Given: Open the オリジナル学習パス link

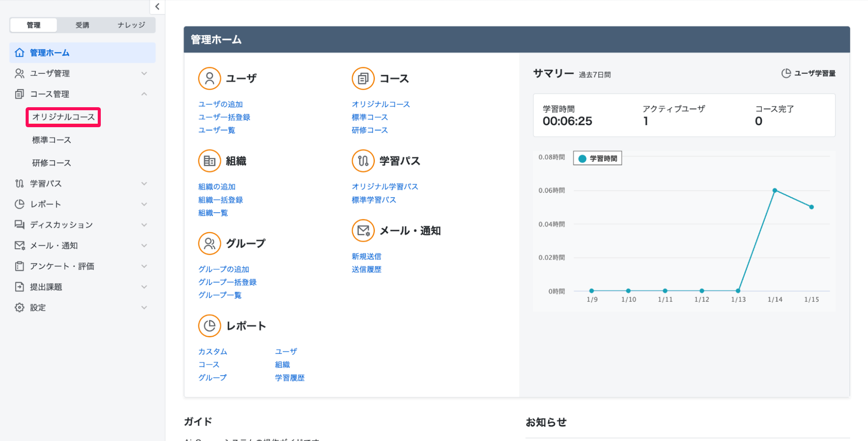Looking at the screenshot, I should tap(385, 187).
